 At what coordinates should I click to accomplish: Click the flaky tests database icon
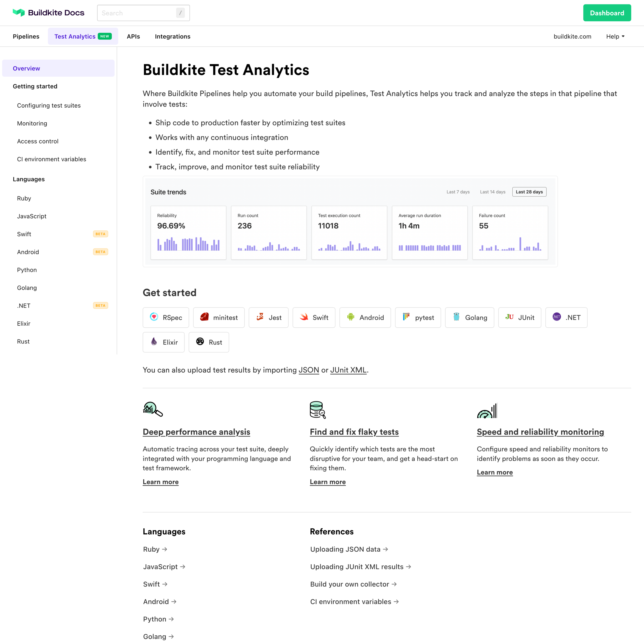click(x=318, y=410)
